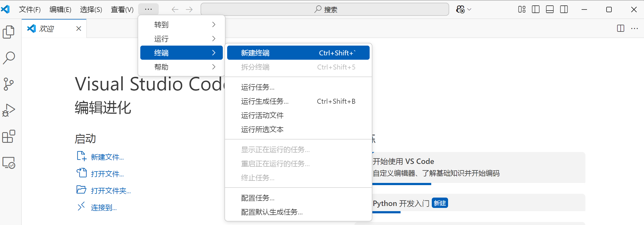Select 配置默认生成任务... menu entry
Viewport: 644px width, 225px height.
click(298, 212)
